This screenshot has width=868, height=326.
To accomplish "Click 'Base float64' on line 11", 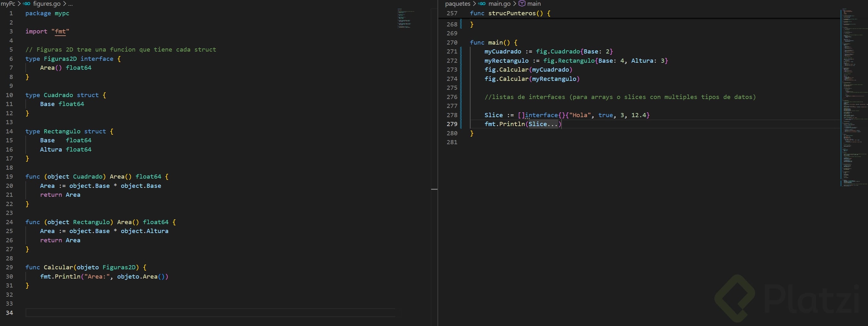I will [62, 104].
